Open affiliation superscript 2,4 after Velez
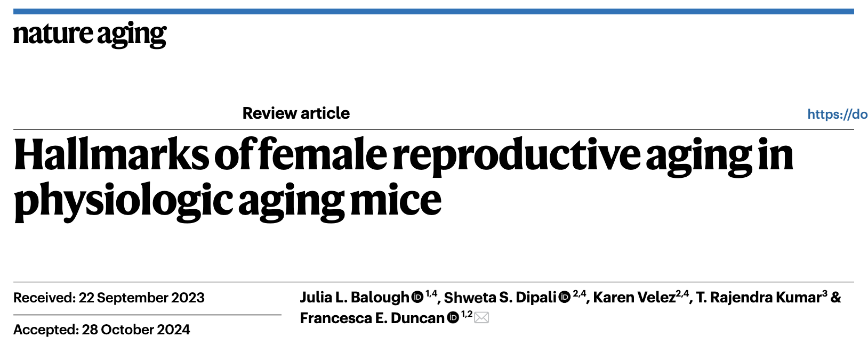The height and width of the screenshot is (345, 868). pyautogui.click(x=682, y=293)
